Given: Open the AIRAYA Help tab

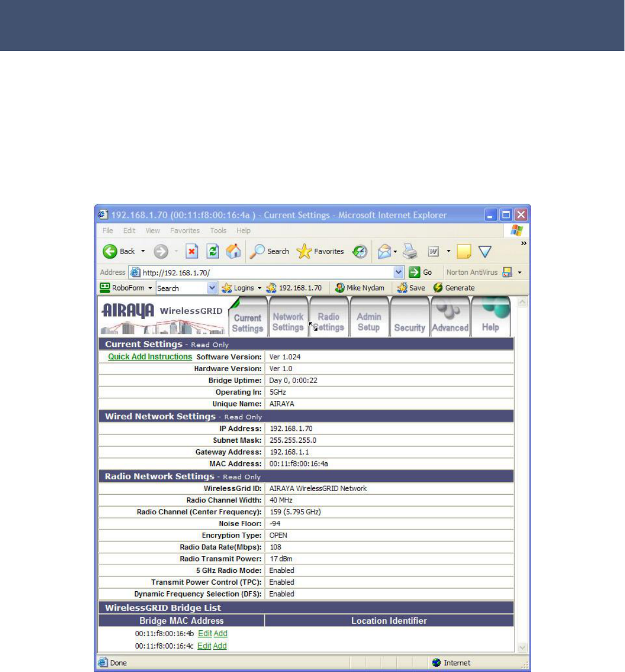Looking at the screenshot, I should tap(491, 318).
